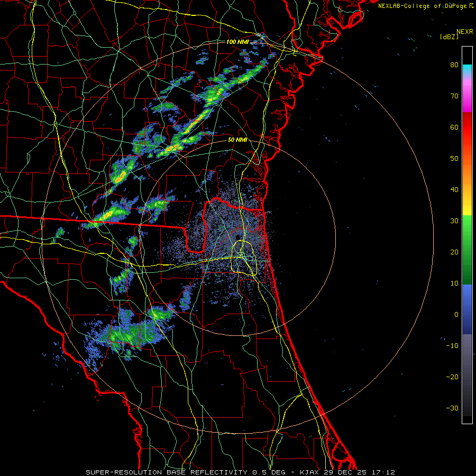Click the radar site center dot at Jacksonville
Image resolution: width=476 pixels, height=476 pixels.
(237, 237)
